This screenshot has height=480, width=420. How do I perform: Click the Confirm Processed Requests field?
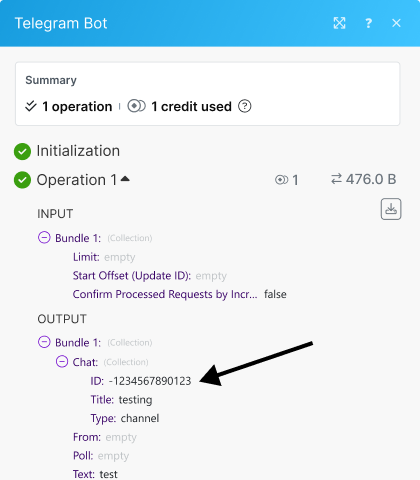coord(179,294)
